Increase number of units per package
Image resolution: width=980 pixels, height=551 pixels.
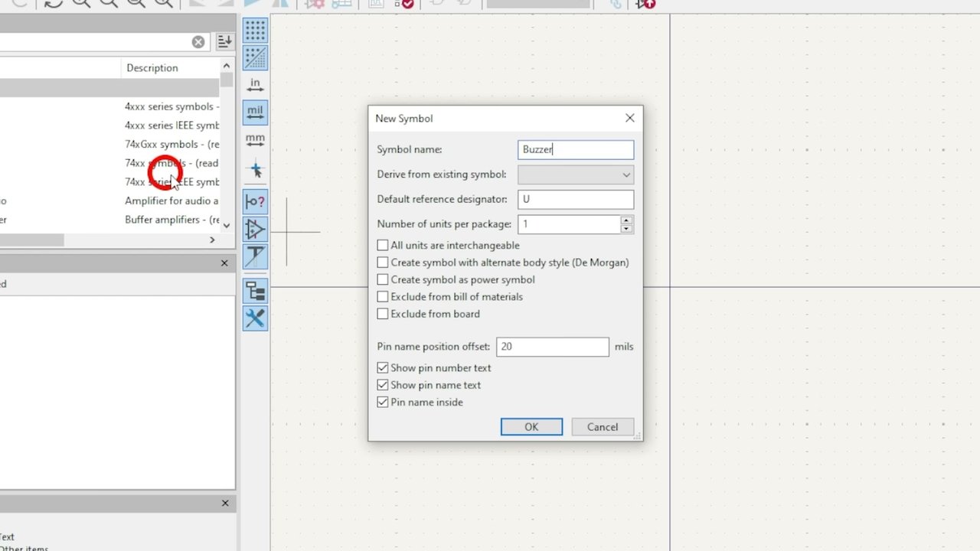pos(627,220)
